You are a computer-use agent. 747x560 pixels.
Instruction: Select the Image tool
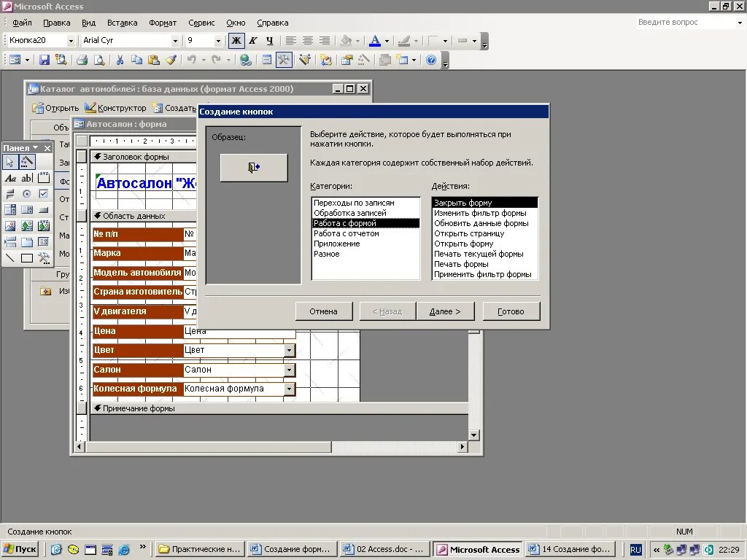(x=10, y=226)
